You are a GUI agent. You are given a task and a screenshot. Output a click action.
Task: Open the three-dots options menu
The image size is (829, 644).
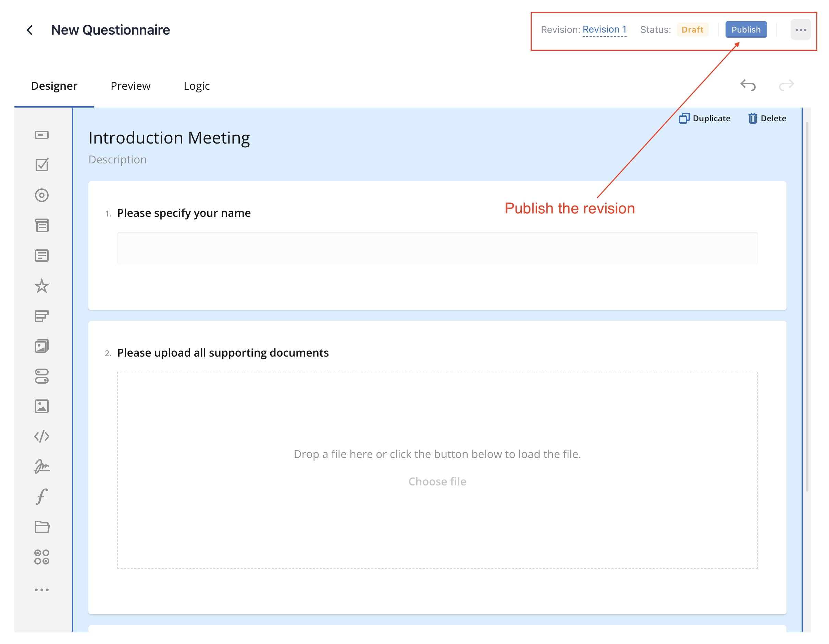click(801, 29)
